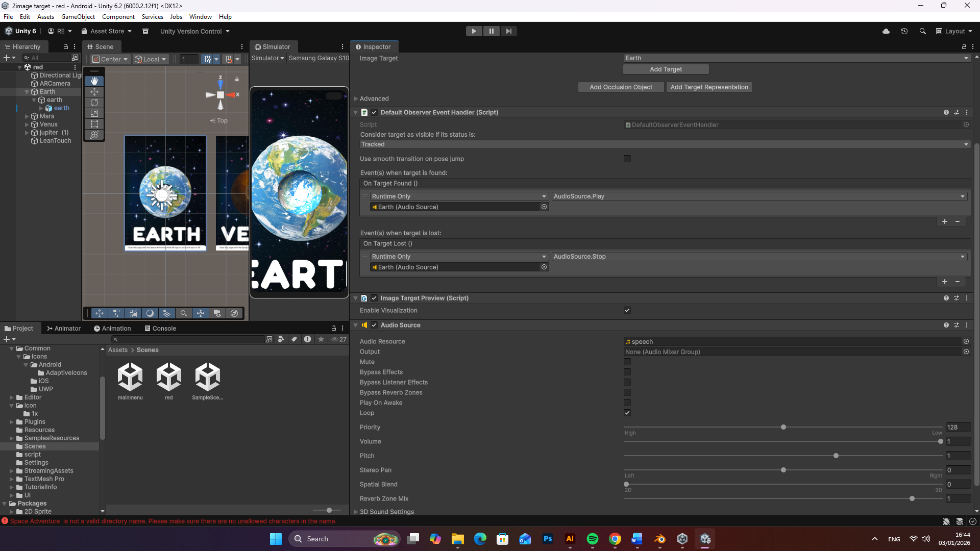This screenshot has height=551, width=980.
Task: Open Spotify from the taskbar
Action: (592, 539)
